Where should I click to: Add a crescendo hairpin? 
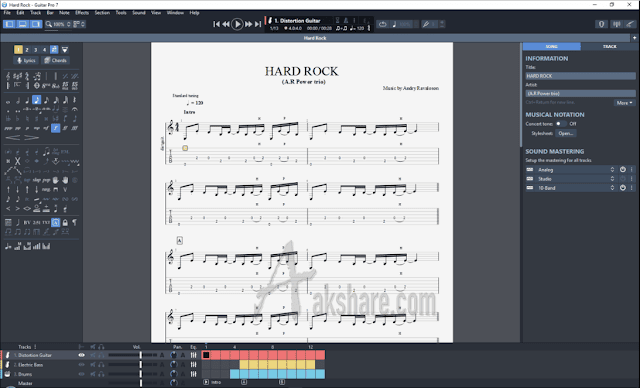(x=13, y=137)
